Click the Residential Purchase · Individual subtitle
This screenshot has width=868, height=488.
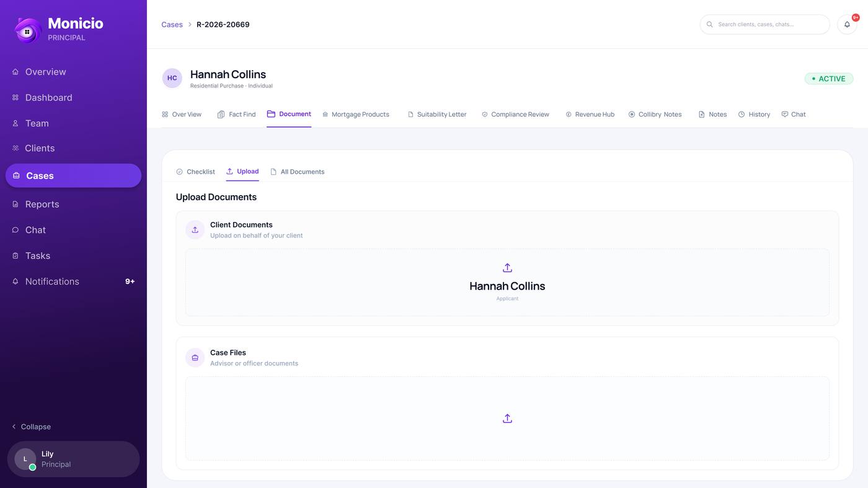pyautogui.click(x=231, y=86)
